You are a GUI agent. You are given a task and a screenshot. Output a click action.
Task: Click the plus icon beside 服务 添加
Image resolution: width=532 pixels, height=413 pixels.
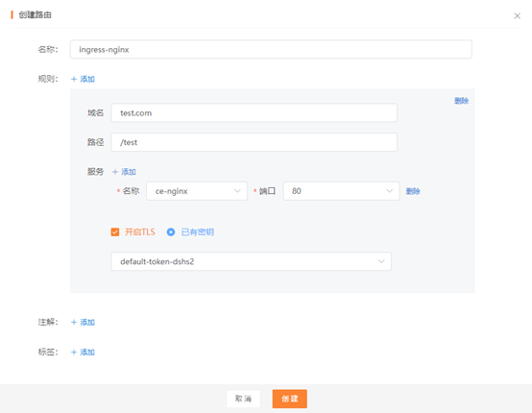click(115, 172)
